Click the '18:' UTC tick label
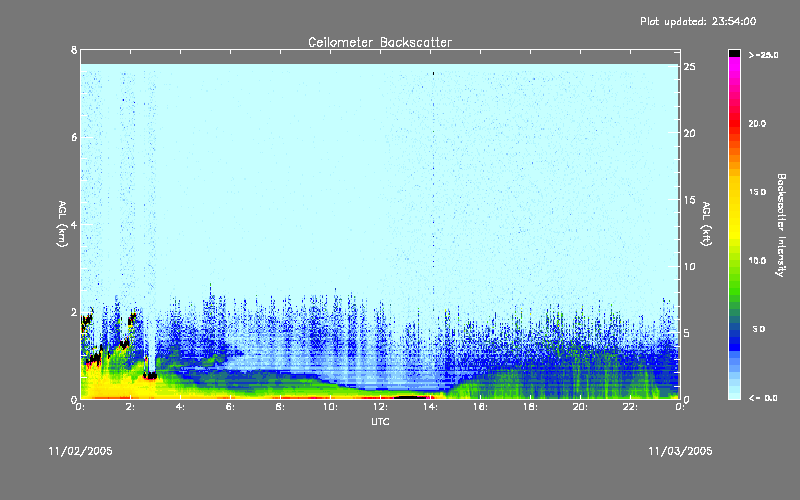 (x=530, y=407)
